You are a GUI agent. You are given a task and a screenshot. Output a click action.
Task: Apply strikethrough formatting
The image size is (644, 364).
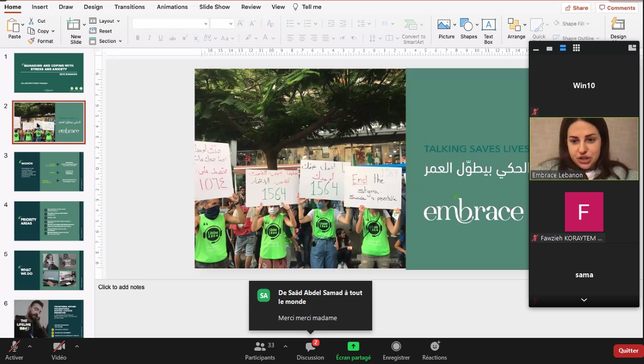coord(172,38)
